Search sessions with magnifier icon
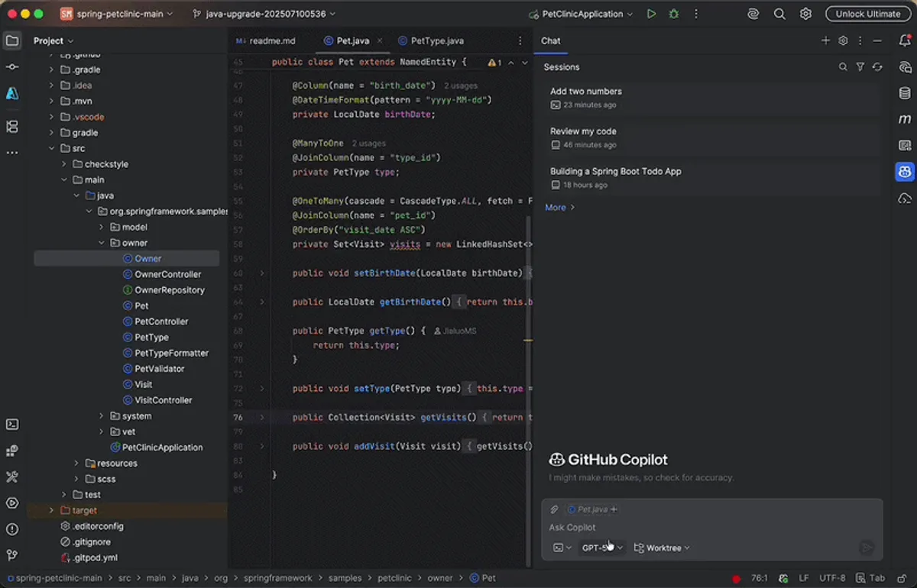The image size is (917, 588). [843, 67]
